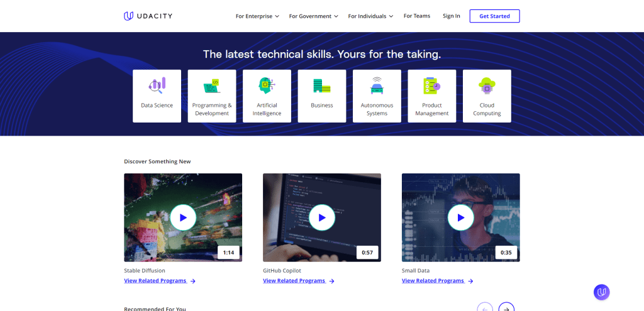644x311 pixels.
Task: Open the For Individuals menu
Action: pyautogui.click(x=371, y=16)
